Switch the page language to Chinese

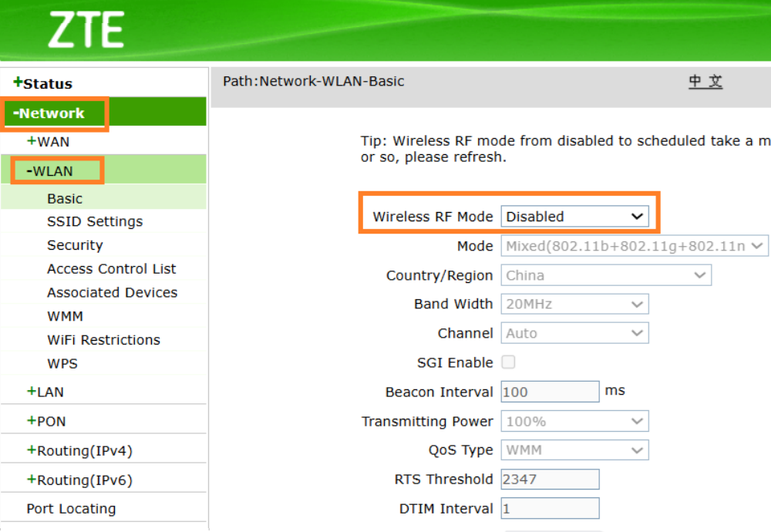705,81
